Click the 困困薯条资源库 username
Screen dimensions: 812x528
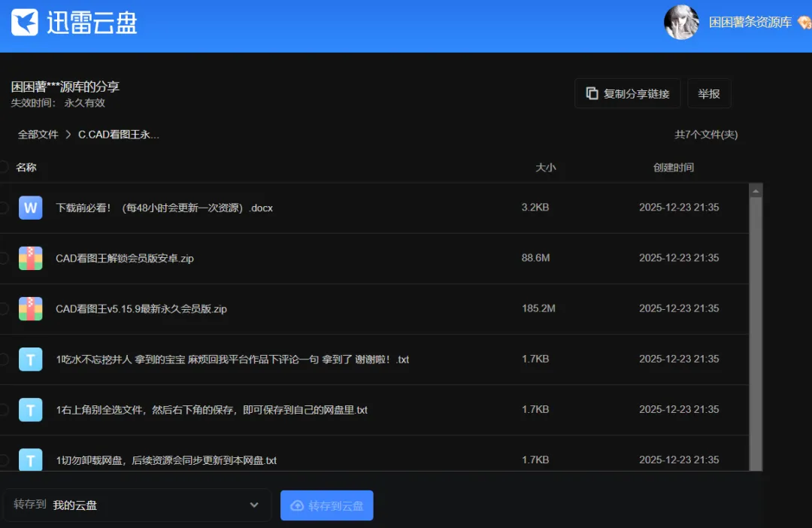click(x=750, y=23)
